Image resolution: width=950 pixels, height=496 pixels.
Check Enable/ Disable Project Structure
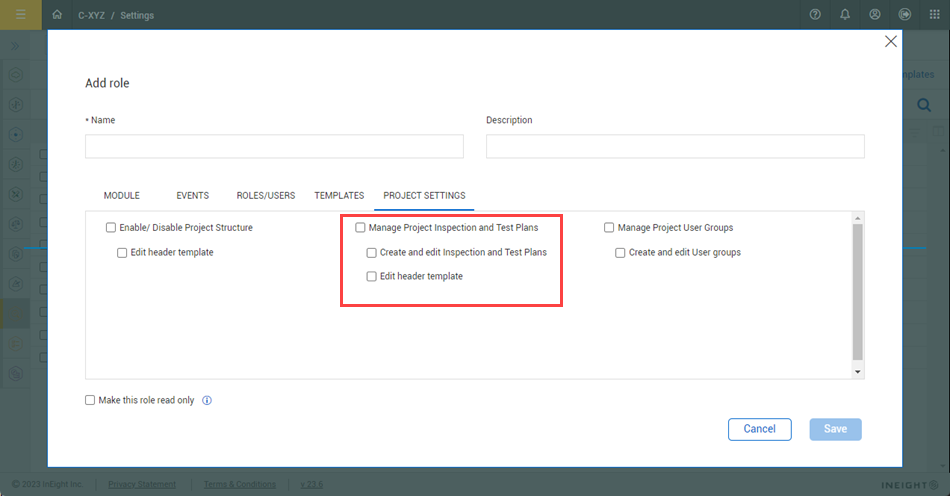pos(111,228)
